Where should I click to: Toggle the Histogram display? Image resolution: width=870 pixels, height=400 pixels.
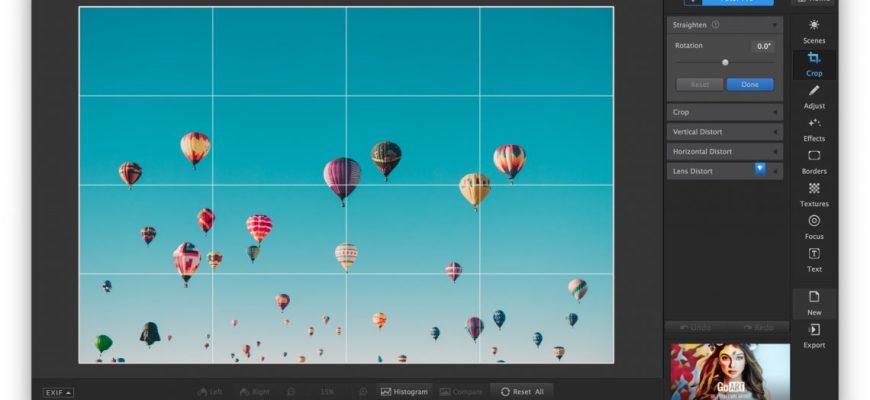tap(404, 391)
